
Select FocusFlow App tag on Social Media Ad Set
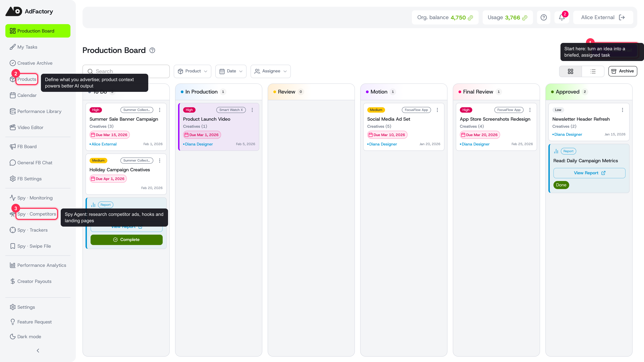416,110
